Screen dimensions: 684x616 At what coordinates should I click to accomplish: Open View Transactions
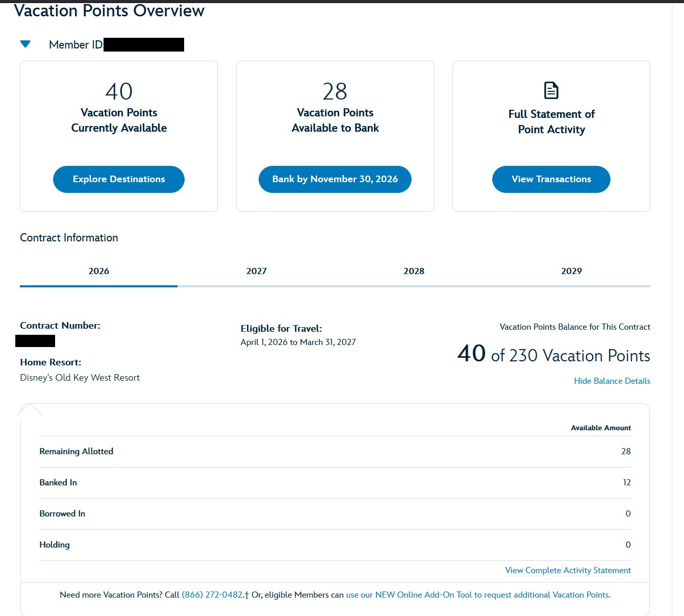551,179
